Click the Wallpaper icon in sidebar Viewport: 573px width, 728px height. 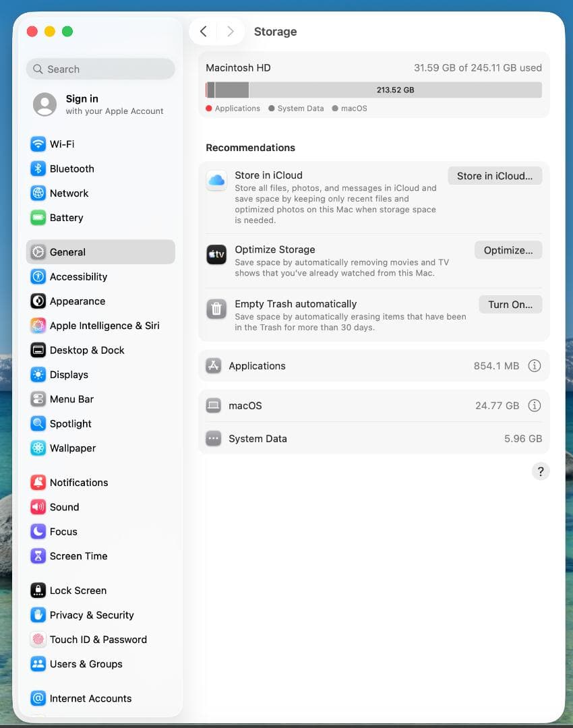tap(38, 448)
